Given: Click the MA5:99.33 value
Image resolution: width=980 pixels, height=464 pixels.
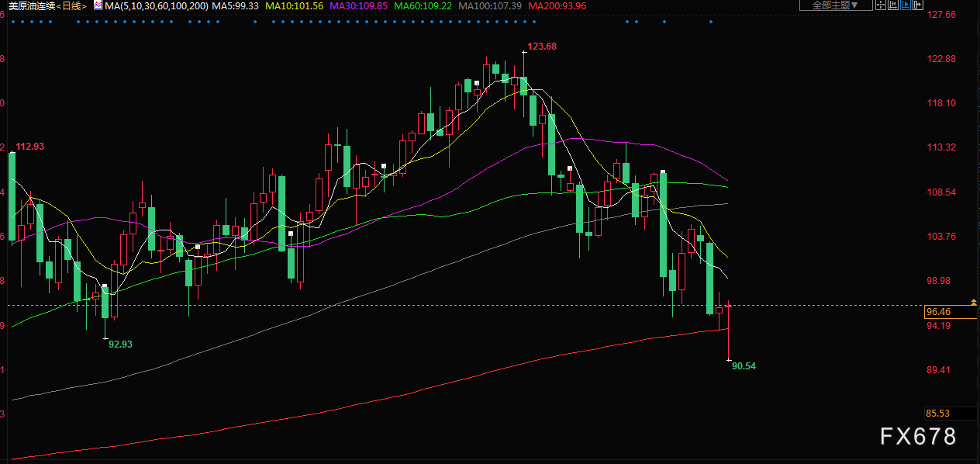Looking at the screenshot, I should click(x=236, y=5).
